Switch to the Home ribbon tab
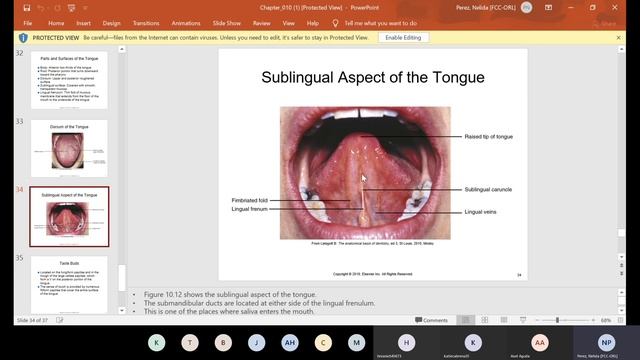The width and height of the screenshot is (640, 360). pyautogui.click(x=56, y=23)
